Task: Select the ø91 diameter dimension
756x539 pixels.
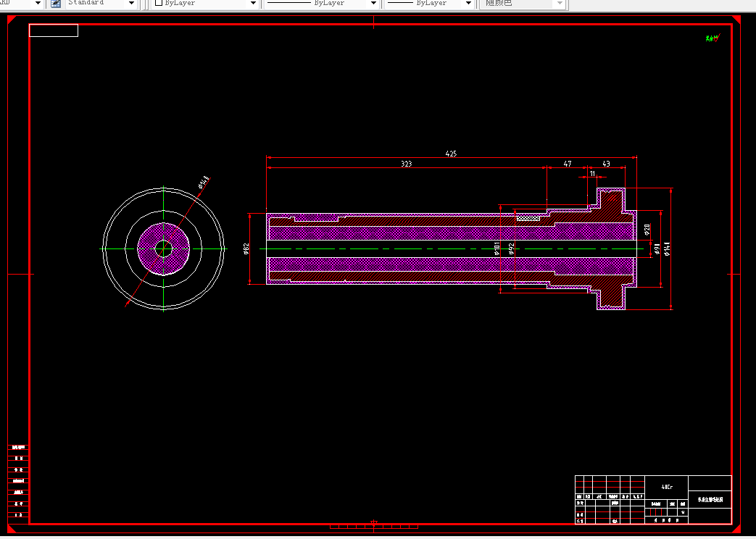Action: point(657,249)
